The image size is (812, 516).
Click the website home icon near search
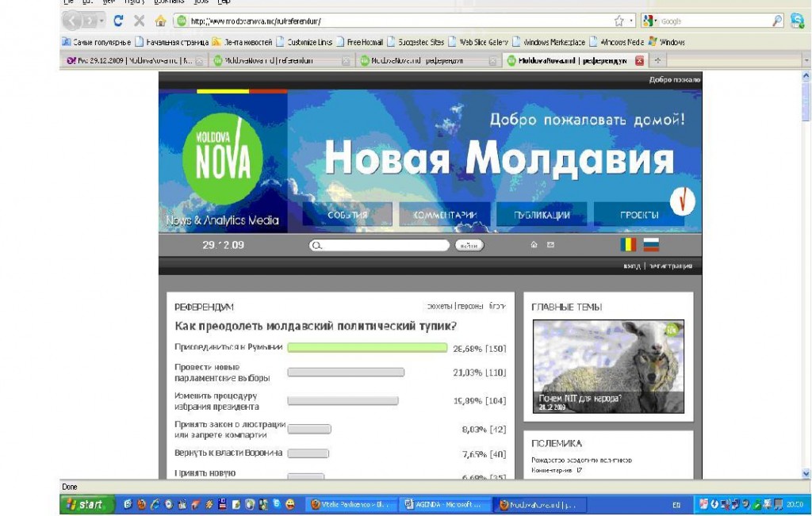click(x=534, y=246)
